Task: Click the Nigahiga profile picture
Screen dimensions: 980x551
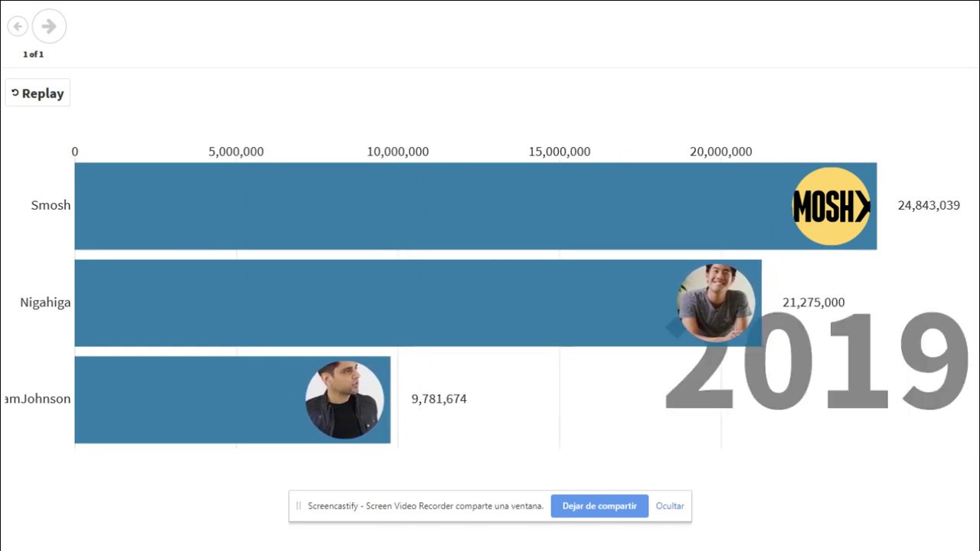Action: [x=716, y=303]
